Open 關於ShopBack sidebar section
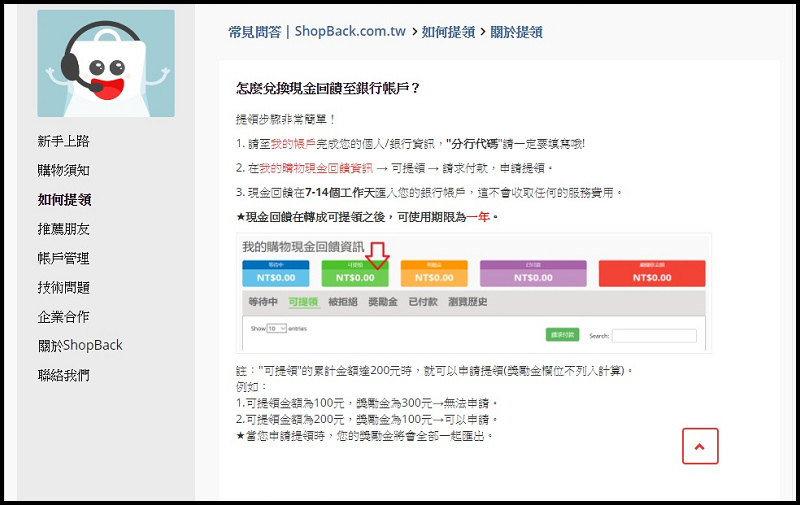800x505 pixels. point(80,345)
